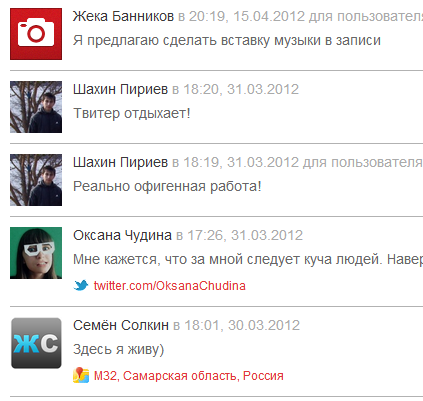Click Шахин Пириев name at 18:19 comment

[x=120, y=162]
